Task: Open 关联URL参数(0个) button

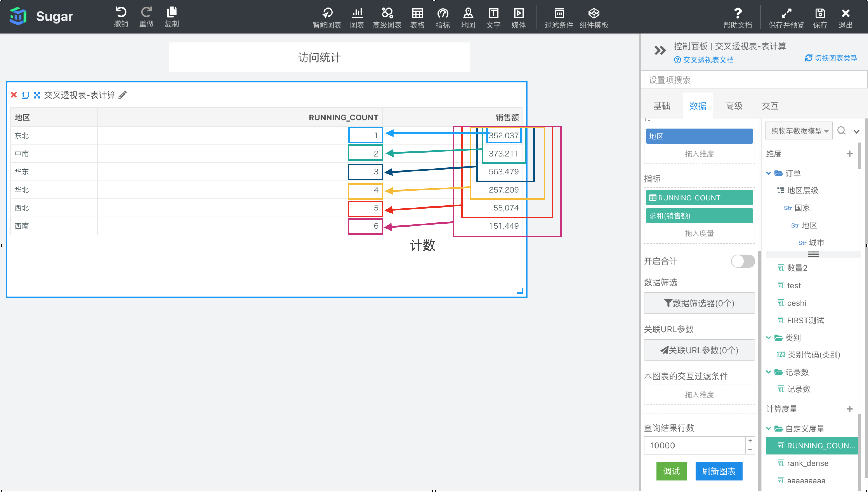Action: click(699, 350)
